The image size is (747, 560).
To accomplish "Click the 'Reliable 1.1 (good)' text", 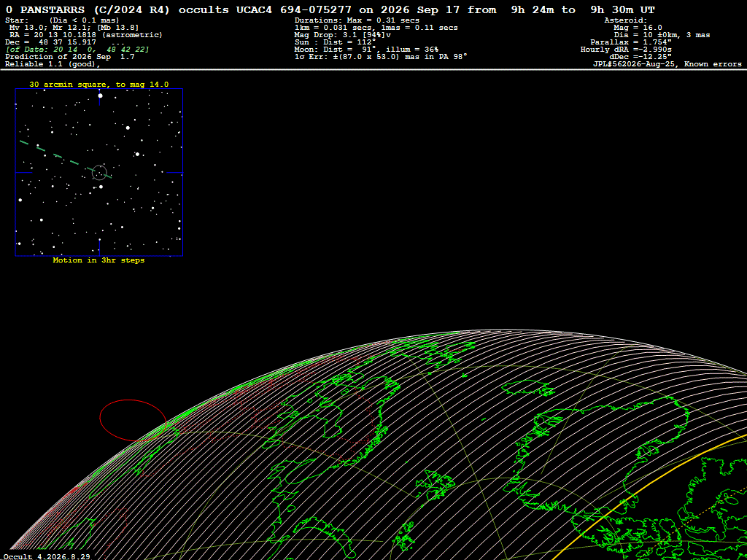I will [50, 64].
